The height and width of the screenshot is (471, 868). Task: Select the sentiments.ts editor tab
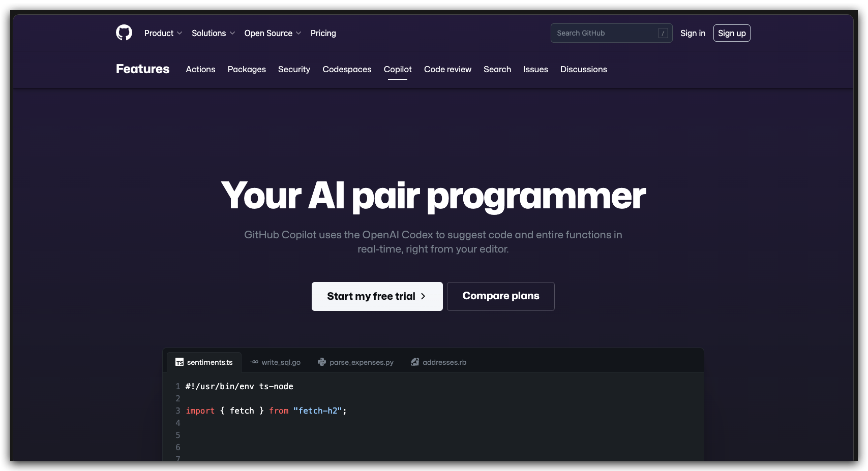[204, 362]
